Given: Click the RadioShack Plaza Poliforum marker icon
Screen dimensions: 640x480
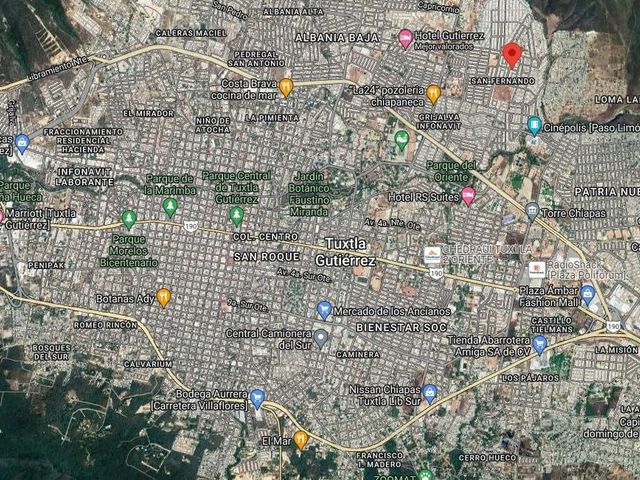Looking at the screenshot, I should (537, 270).
